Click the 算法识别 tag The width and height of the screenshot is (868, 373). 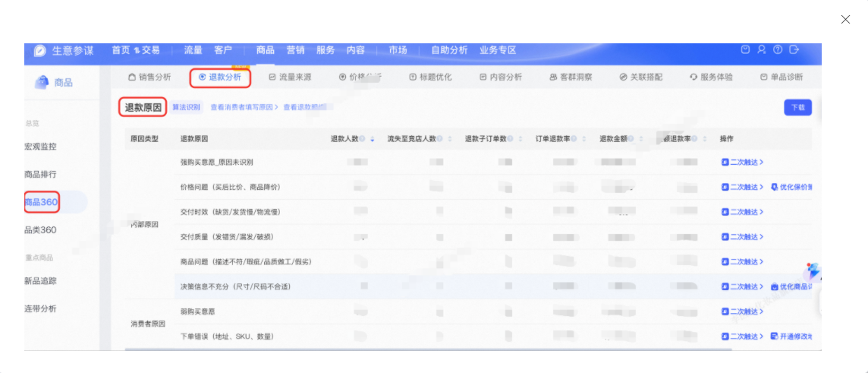[187, 108]
